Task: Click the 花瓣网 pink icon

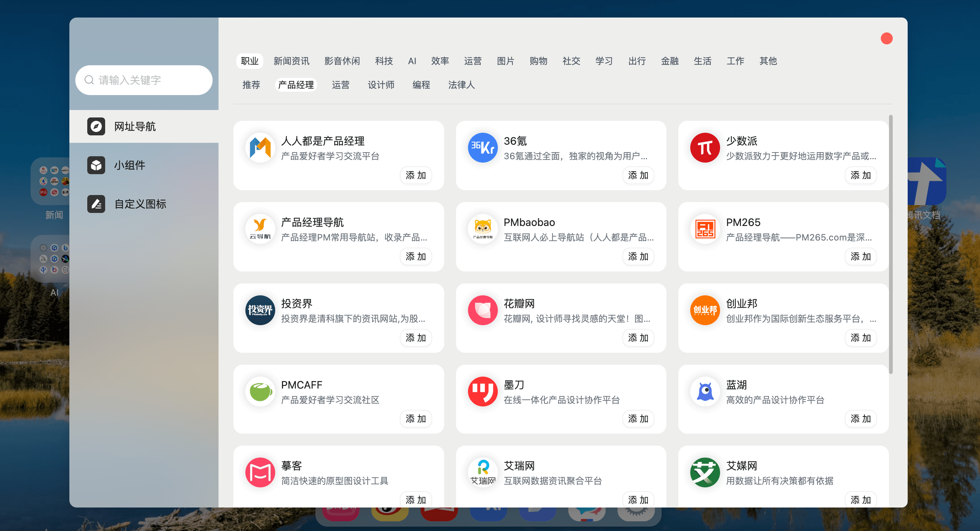Action: coord(483,310)
